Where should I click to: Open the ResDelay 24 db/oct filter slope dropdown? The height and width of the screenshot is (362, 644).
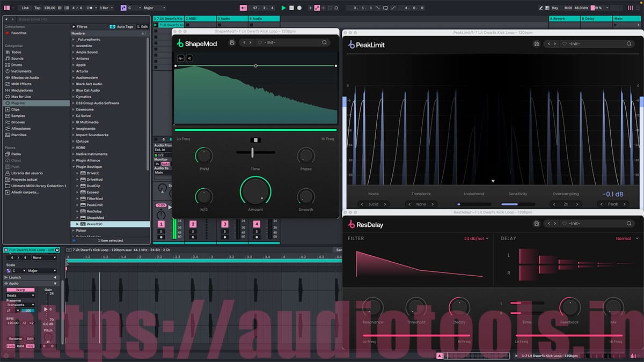(477, 238)
